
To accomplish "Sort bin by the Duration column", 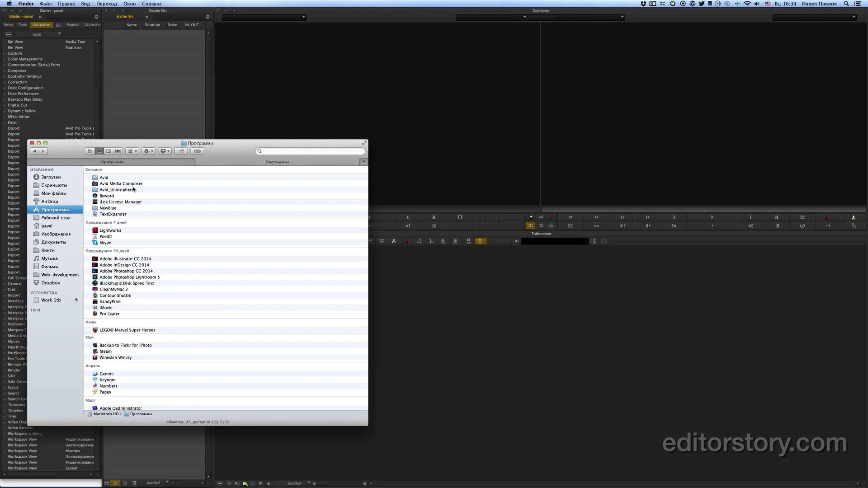I will click(152, 25).
